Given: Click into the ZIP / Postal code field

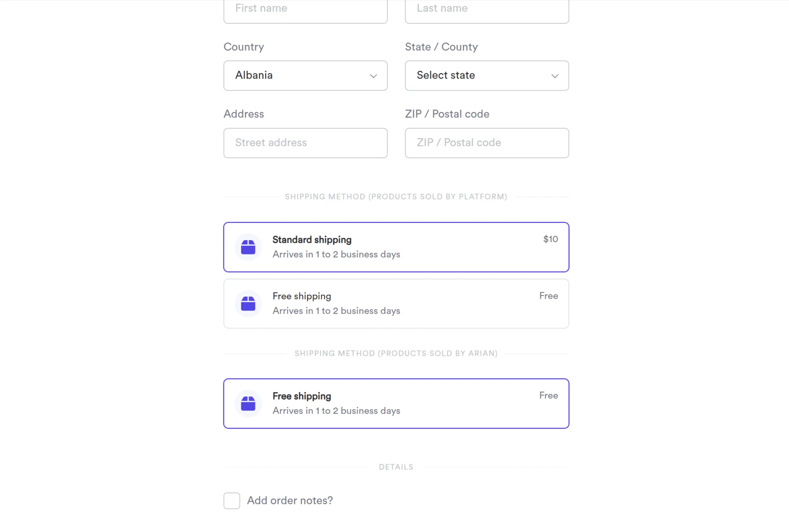Looking at the screenshot, I should click(x=487, y=143).
